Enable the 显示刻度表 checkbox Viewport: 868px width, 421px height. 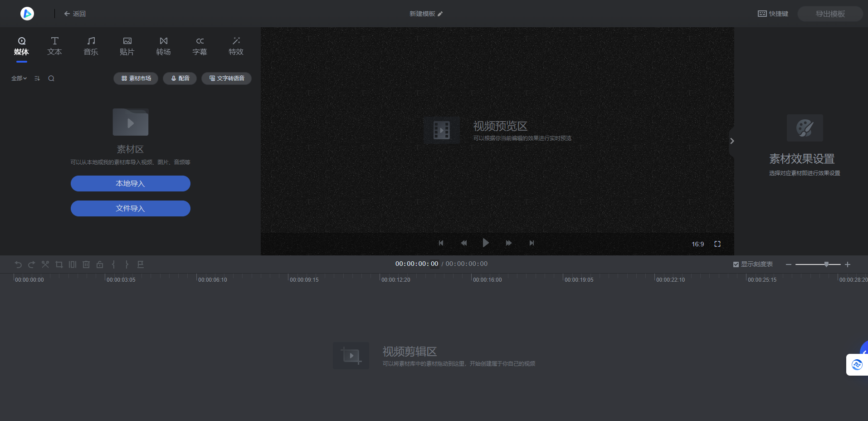(735, 264)
